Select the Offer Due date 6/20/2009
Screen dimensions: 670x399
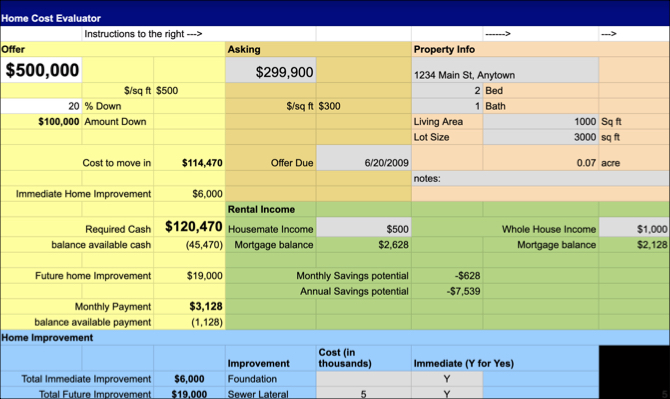tap(364, 158)
